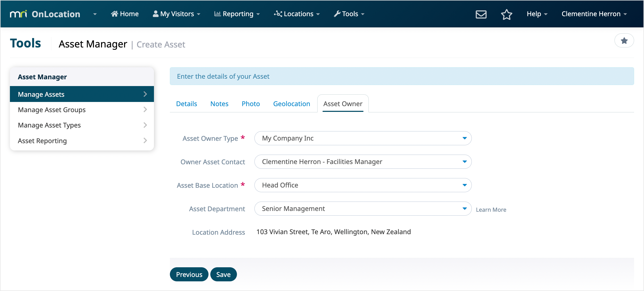The image size is (644, 291).
Task: Click the My Visitors person icon
Action: point(156,14)
